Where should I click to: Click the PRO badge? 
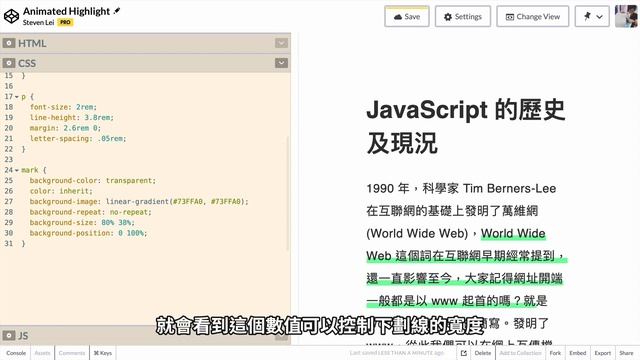[x=65, y=22]
